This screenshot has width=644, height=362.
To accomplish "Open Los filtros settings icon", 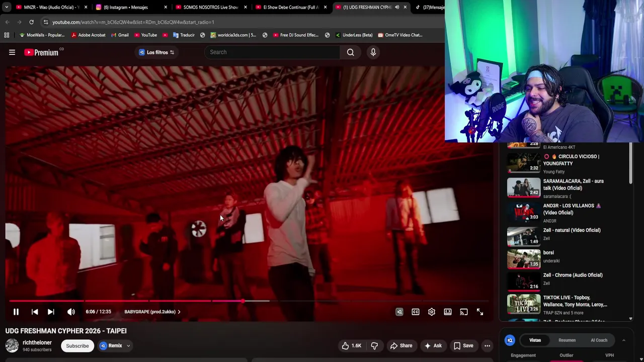I will click(172, 52).
